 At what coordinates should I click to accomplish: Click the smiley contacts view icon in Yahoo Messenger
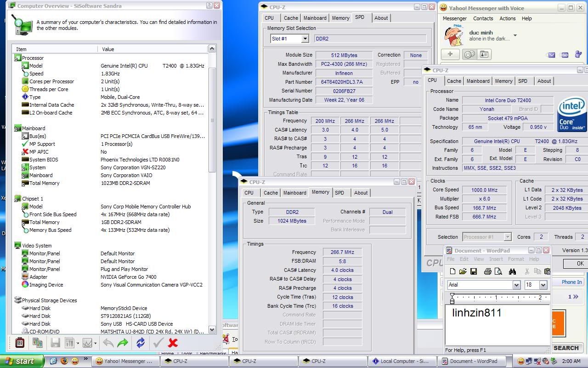coord(469,54)
